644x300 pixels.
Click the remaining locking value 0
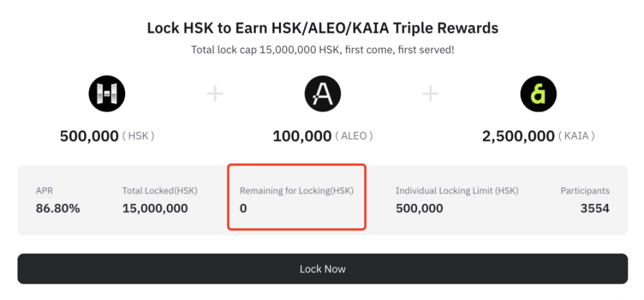tap(243, 209)
